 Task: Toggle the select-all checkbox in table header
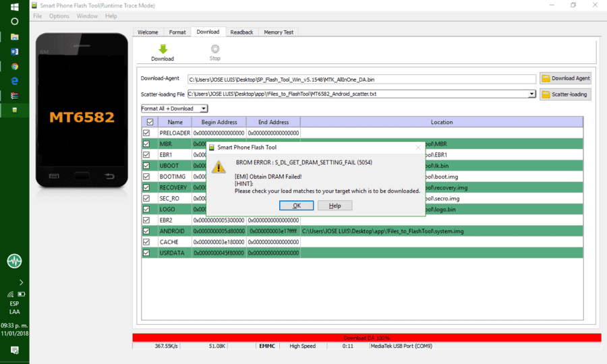click(150, 122)
